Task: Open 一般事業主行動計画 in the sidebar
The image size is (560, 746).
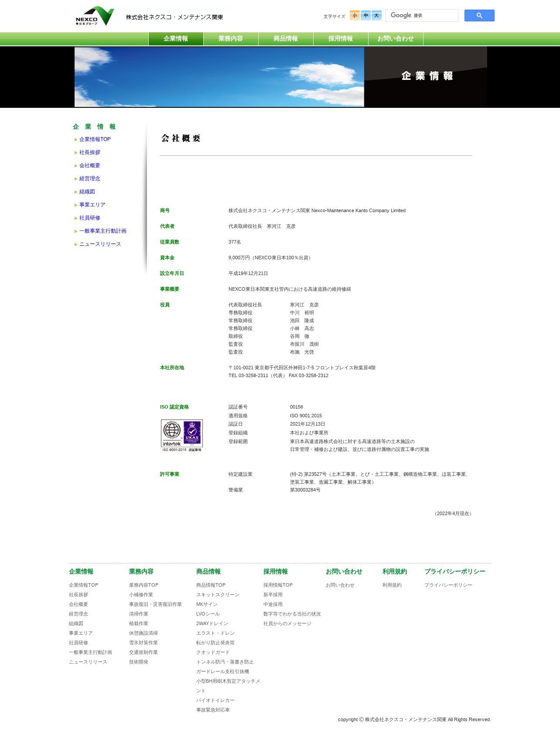Action: (102, 231)
